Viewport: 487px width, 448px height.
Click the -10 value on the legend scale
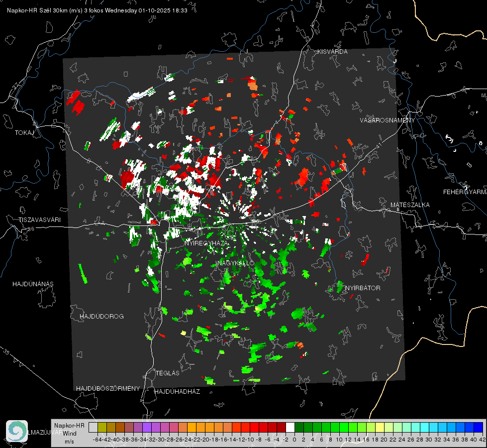[250, 440]
